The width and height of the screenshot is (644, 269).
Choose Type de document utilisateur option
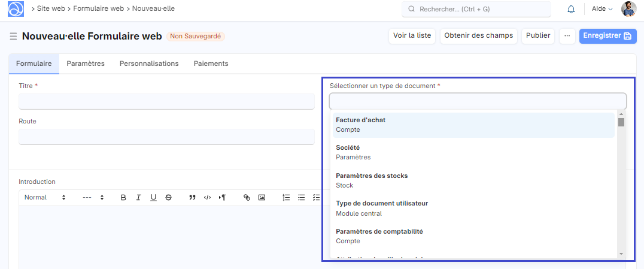[473, 208]
